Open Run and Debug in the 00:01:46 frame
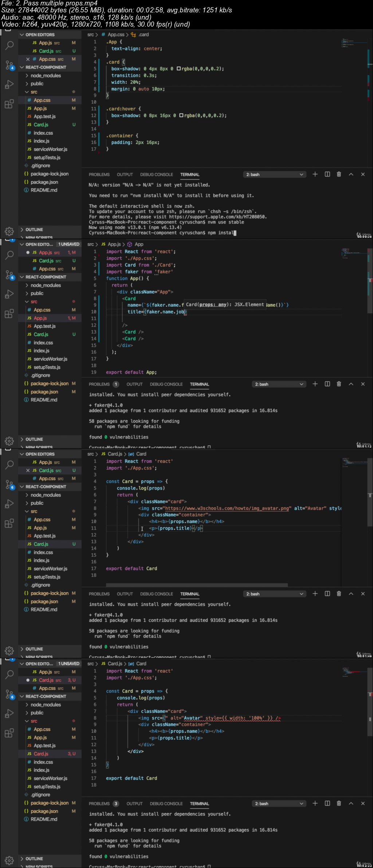Image resolution: width=373 pixels, height=868 pixels. tap(9, 504)
